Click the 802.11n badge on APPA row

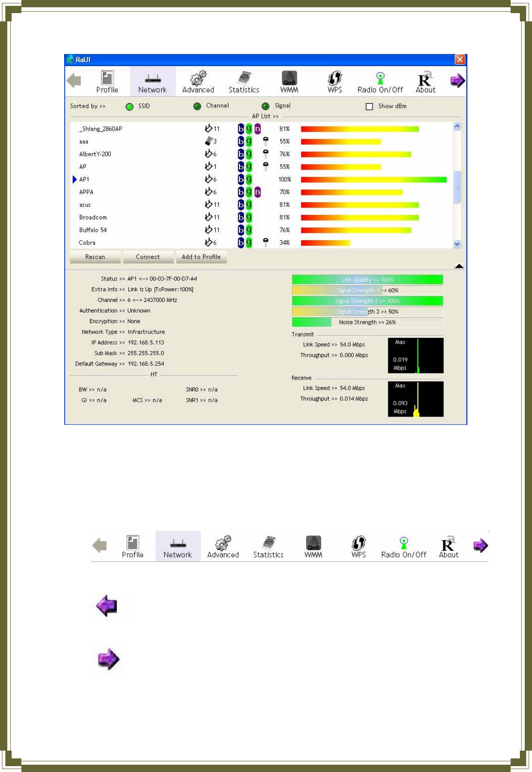pos(257,192)
